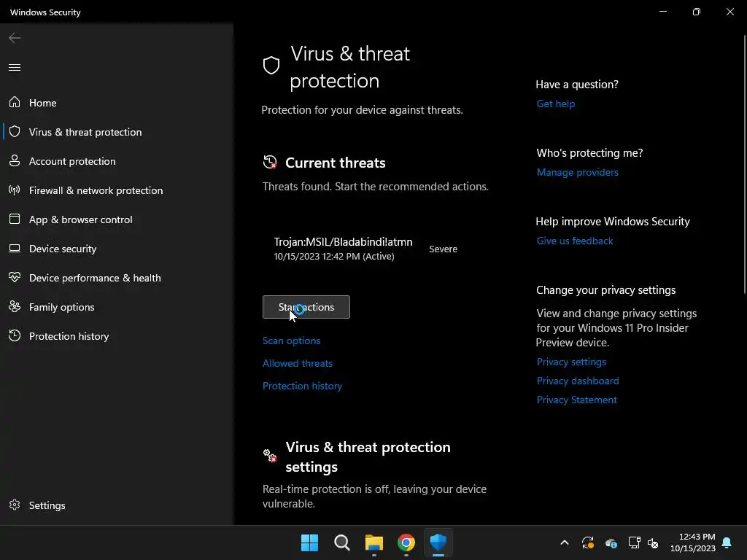Open taskbar Search
The height and width of the screenshot is (560, 747).
pyautogui.click(x=341, y=542)
